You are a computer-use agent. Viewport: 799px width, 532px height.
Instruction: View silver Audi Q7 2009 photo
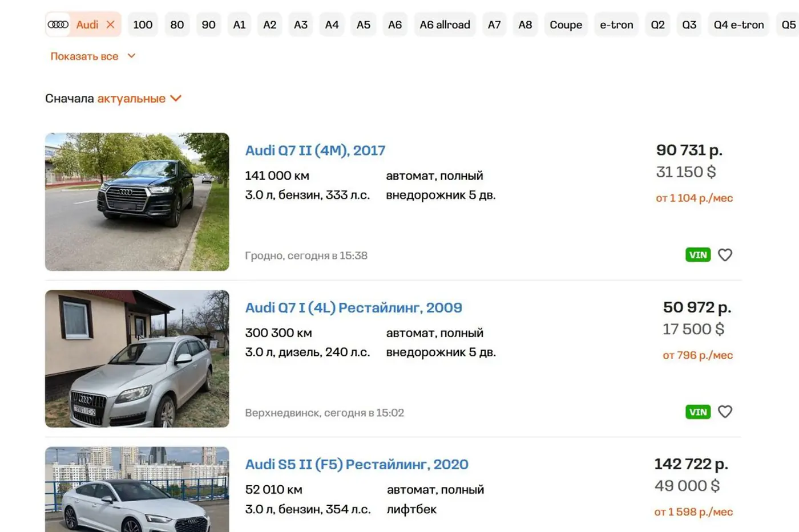[137, 359]
